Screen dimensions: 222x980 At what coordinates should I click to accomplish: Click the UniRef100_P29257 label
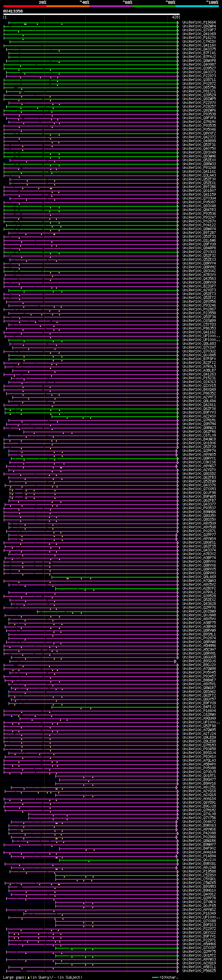pos(199,106)
